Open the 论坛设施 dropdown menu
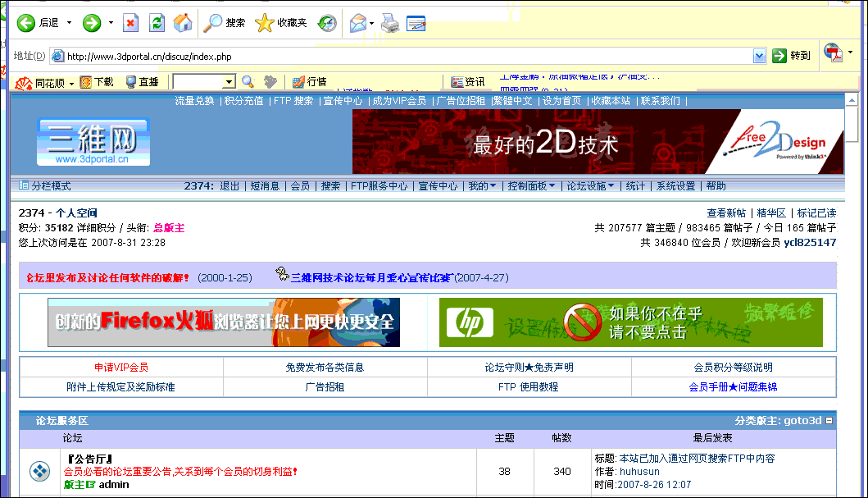The width and height of the screenshot is (868, 498). click(x=590, y=186)
